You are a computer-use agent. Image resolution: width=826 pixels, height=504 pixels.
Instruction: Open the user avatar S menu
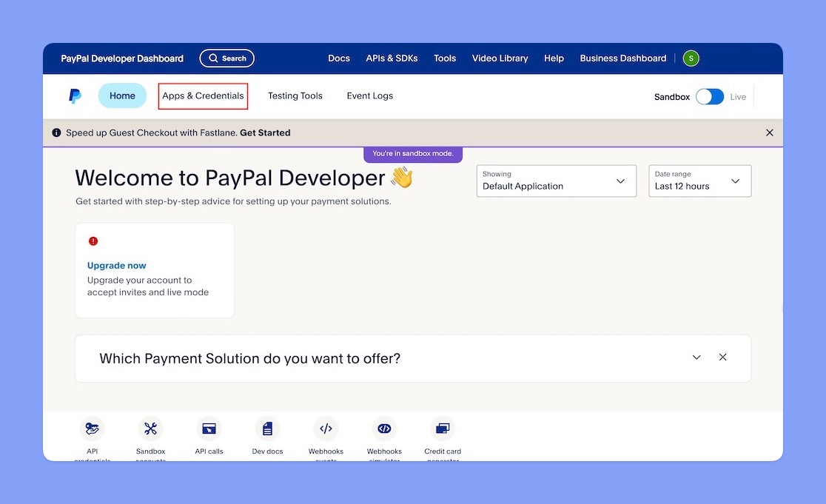click(691, 58)
